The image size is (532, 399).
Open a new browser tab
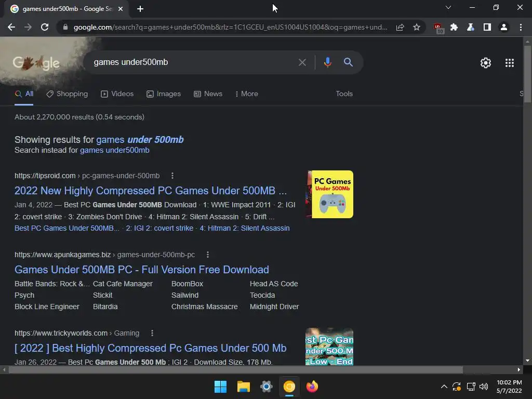[x=140, y=9]
